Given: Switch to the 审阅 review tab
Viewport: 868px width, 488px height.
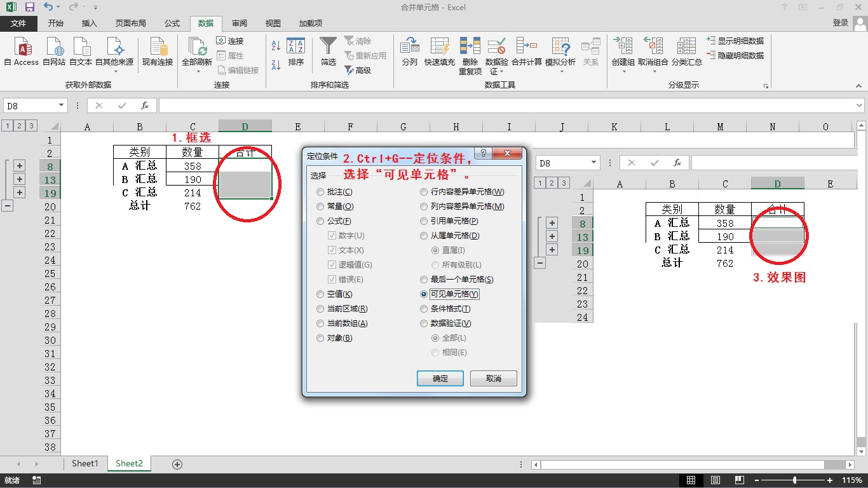Looking at the screenshot, I should [x=240, y=23].
